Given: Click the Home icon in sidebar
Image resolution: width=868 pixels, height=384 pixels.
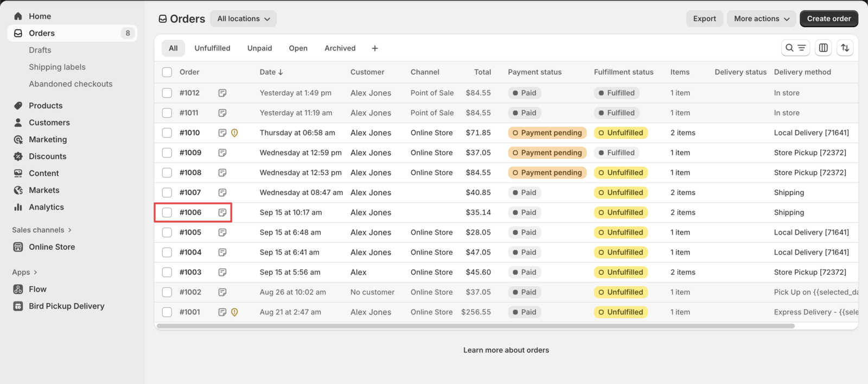Looking at the screenshot, I should click(x=18, y=16).
